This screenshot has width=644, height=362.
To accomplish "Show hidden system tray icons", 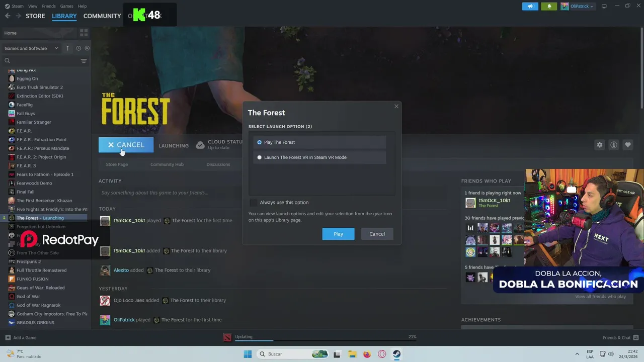I will pyautogui.click(x=577, y=354).
